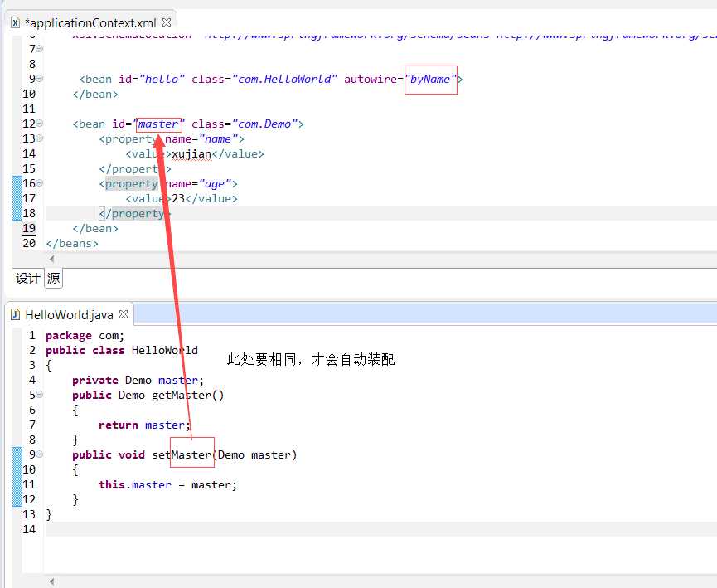Click the closing </bean> tag on line 19
Image resolution: width=717 pixels, height=588 pixels.
coord(95,228)
